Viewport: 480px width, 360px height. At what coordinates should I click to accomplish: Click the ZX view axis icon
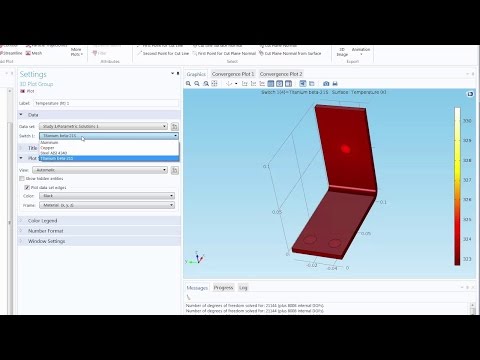coord(262,84)
